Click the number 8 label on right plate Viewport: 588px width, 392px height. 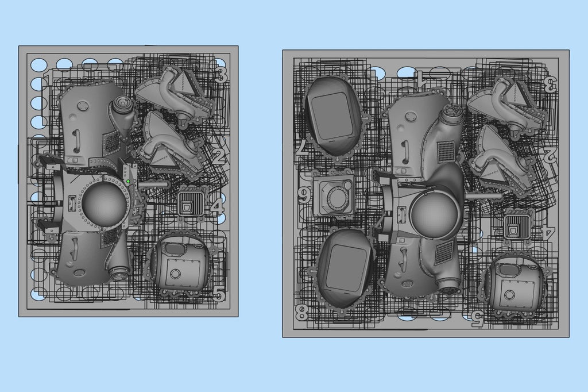pyautogui.click(x=301, y=312)
